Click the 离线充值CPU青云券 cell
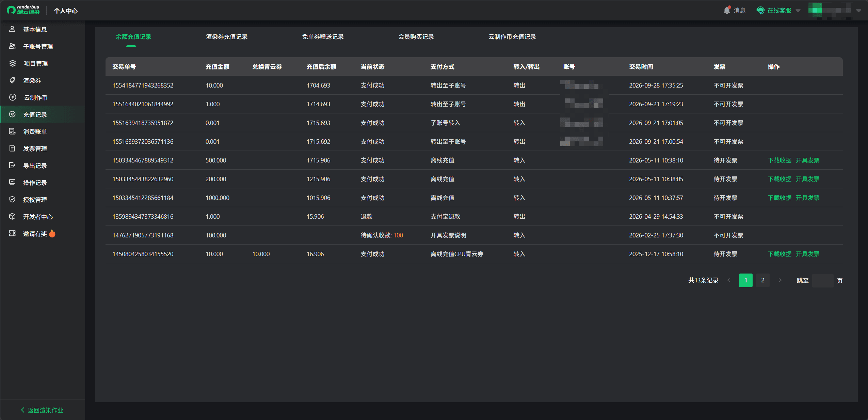The width and height of the screenshot is (868, 420). (457, 254)
